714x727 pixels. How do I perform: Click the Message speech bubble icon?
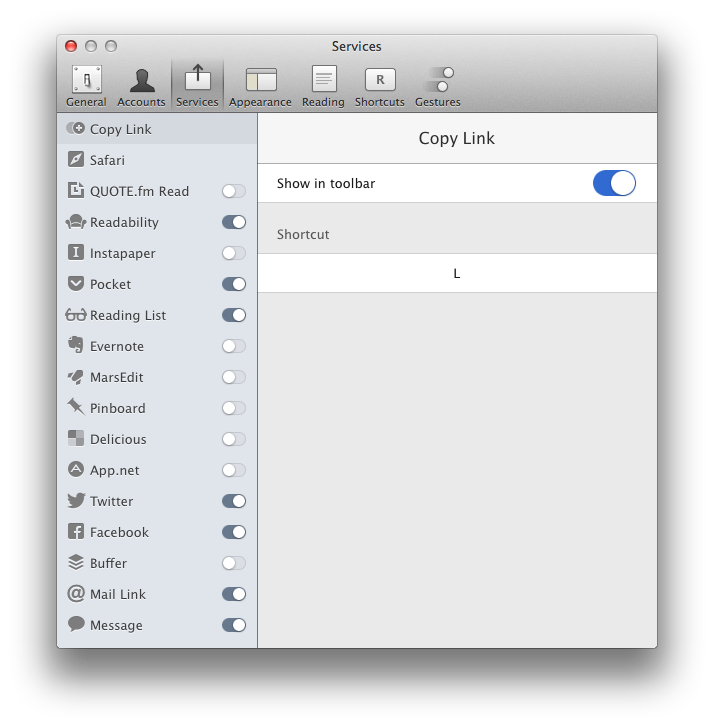coord(76,624)
